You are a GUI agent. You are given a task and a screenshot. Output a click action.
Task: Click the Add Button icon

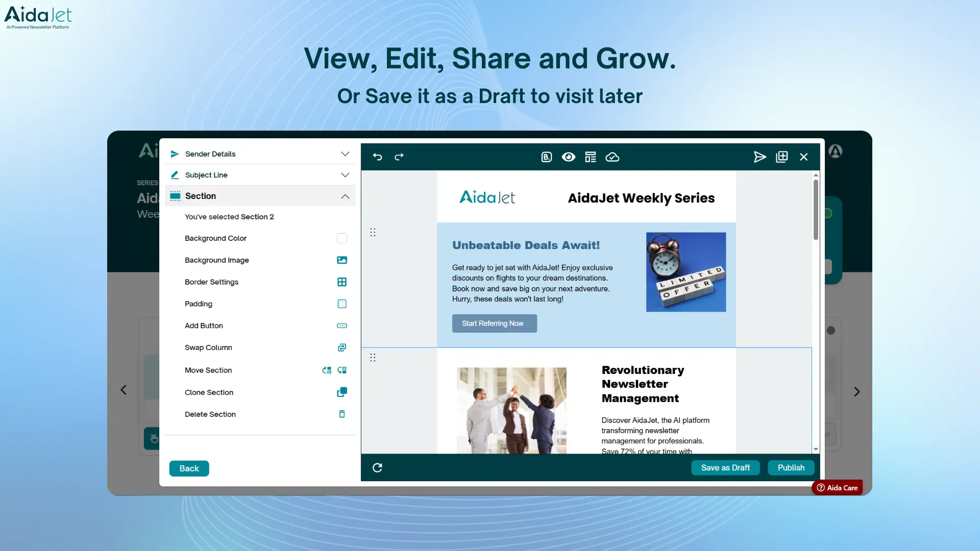click(x=342, y=325)
